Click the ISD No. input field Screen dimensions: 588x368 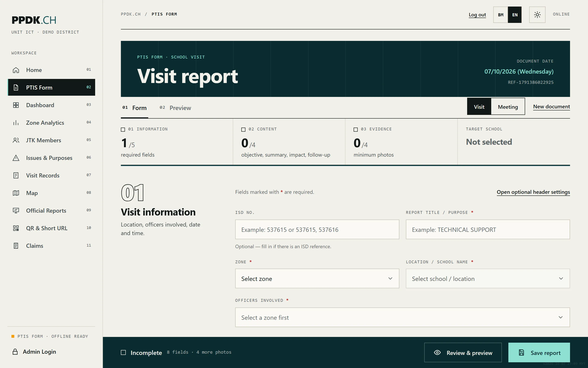317,230
